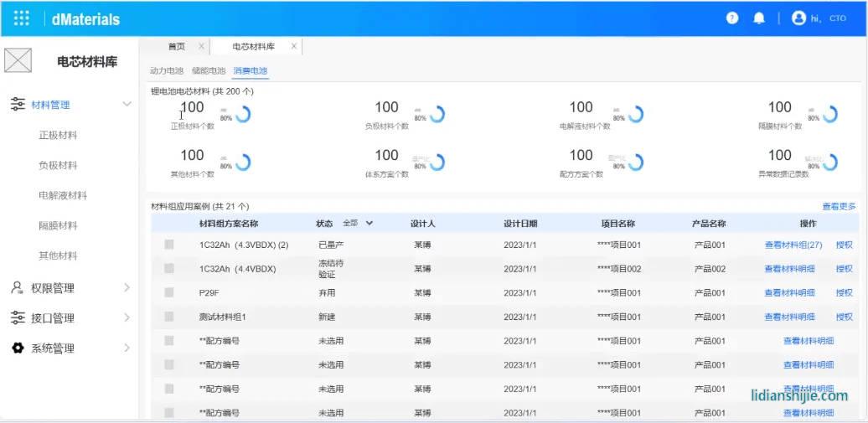
Task: Switch to the 首页 tab
Action: click(177, 47)
